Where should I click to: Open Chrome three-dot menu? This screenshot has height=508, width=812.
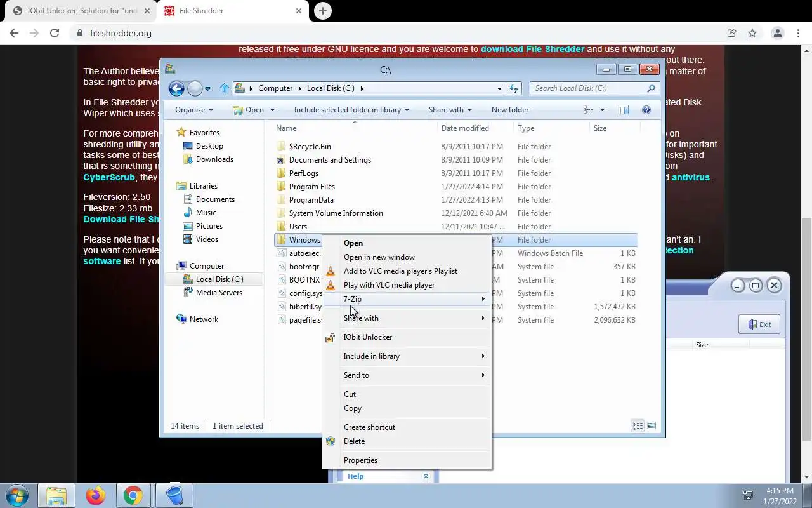[x=798, y=33]
